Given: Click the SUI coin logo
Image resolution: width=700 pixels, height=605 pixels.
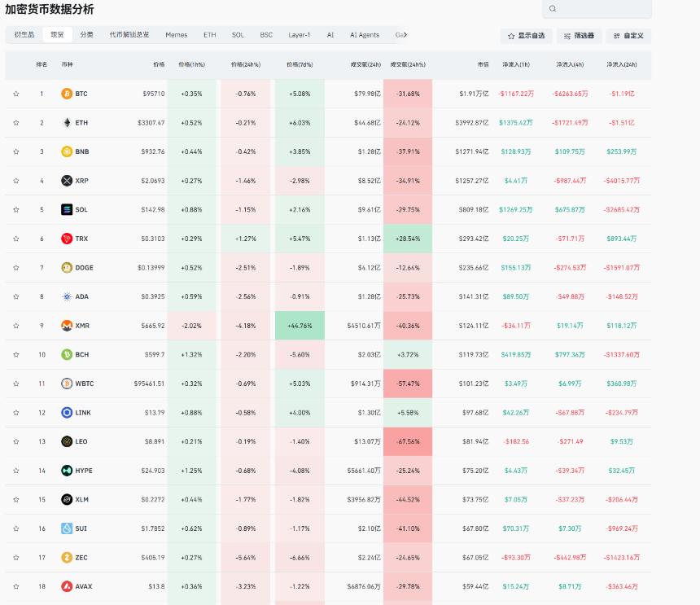Looking at the screenshot, I should [67, 528].
